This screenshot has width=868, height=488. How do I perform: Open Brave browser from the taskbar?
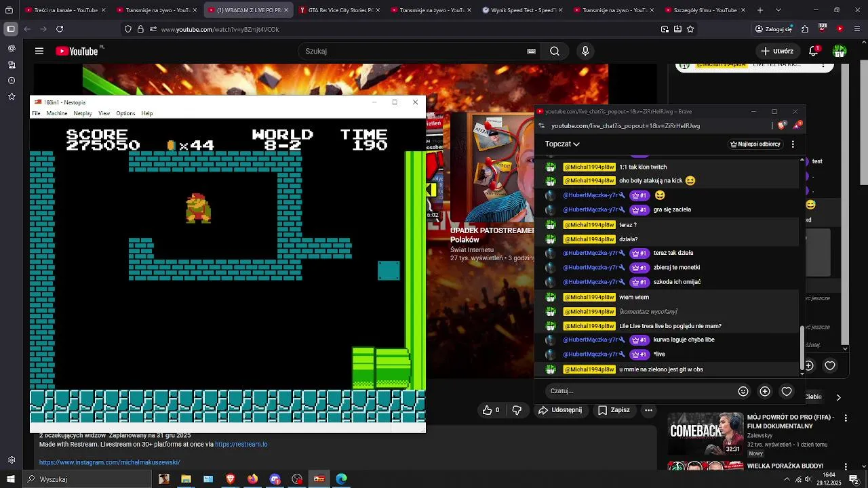pos(230,479)
